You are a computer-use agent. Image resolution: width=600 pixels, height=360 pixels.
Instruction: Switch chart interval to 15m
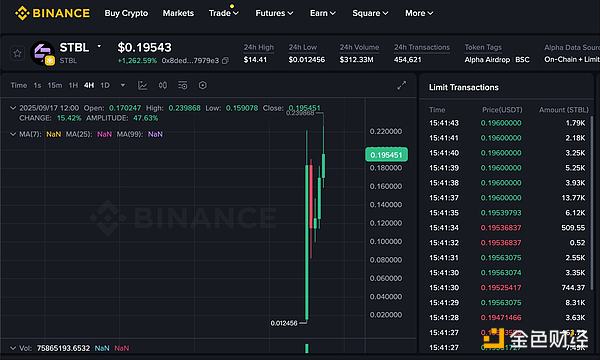click(55, 85)
